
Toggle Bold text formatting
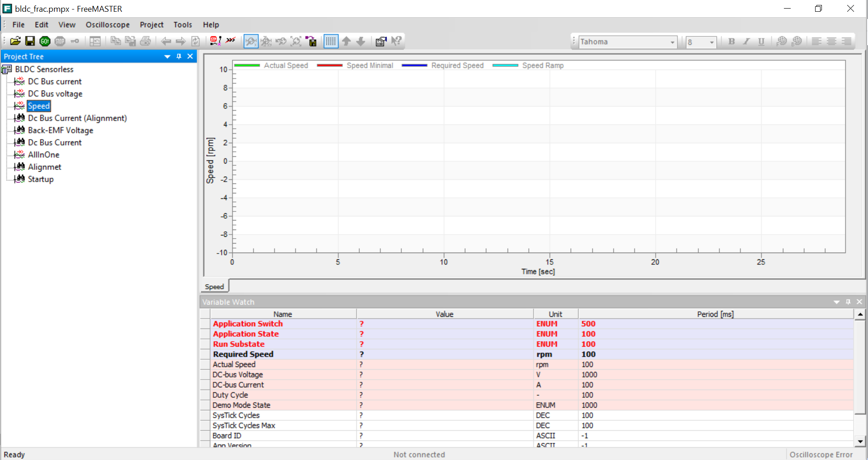[731, 42]
